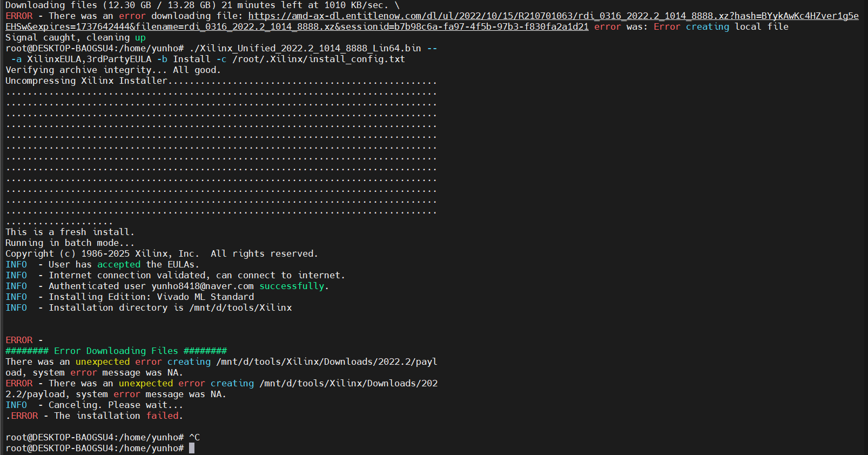Click the 'Uncompressing Xilinx Installer' line

(221, 81)
